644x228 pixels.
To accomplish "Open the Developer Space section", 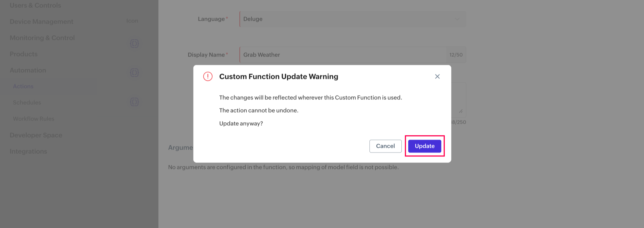I will click(x=36, y=135).
